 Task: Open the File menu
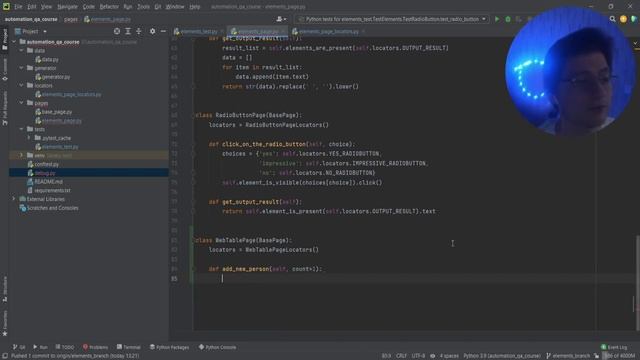point(18,7)
